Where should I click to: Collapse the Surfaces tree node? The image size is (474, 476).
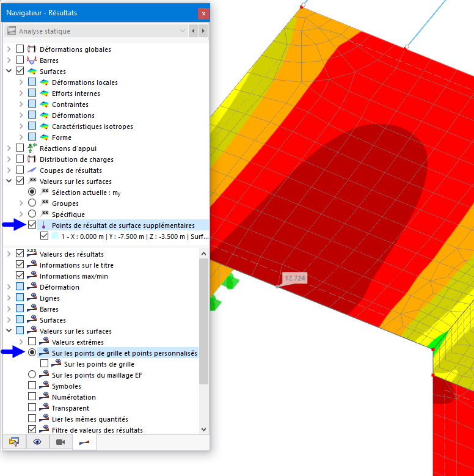pyautogui.click(x=9, y=71)
